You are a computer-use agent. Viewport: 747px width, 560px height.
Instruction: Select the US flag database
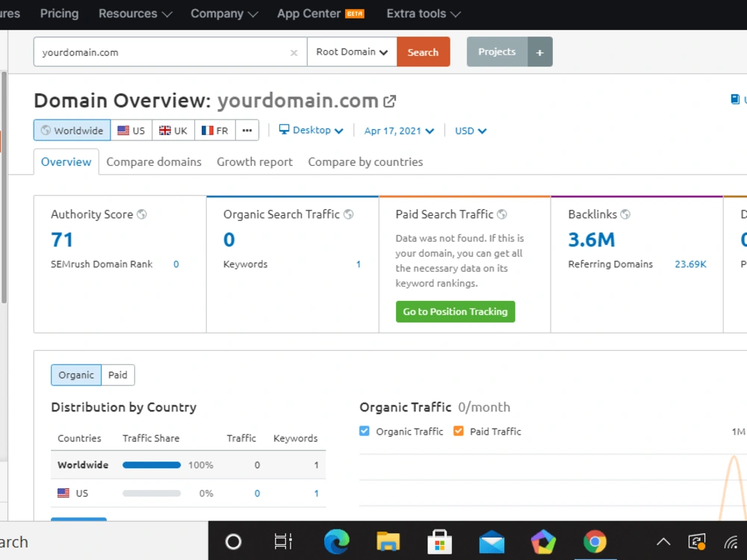131,130
